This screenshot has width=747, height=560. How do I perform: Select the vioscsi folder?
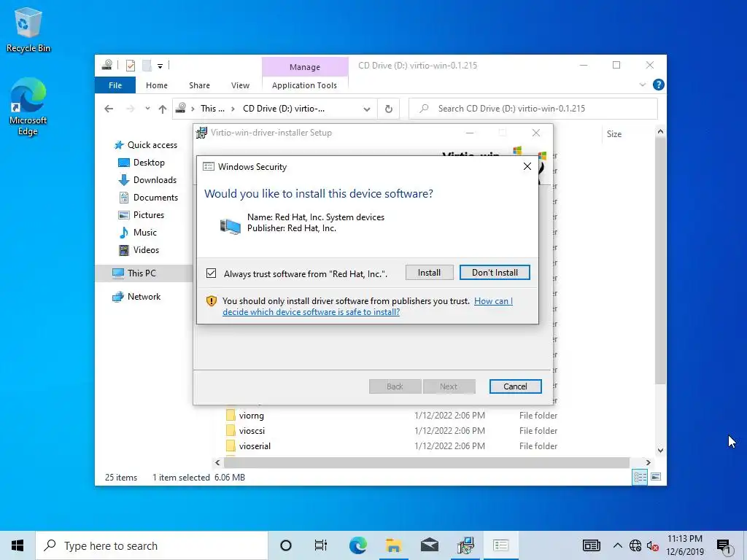pyautogui.click(x=252, y=431)
